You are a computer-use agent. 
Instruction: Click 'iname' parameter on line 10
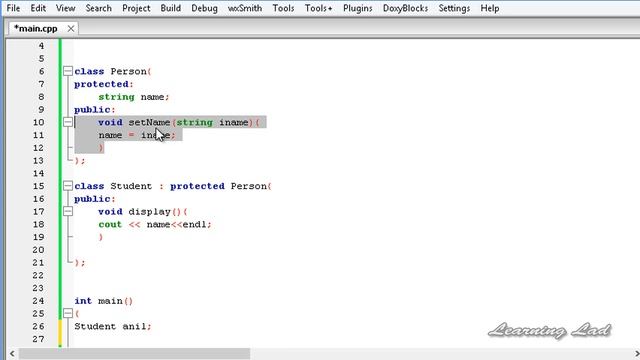[233, 122]
